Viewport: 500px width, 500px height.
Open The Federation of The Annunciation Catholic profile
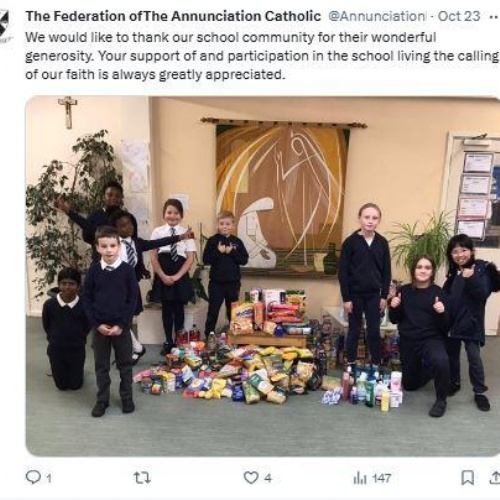click(x=173, y=16)
